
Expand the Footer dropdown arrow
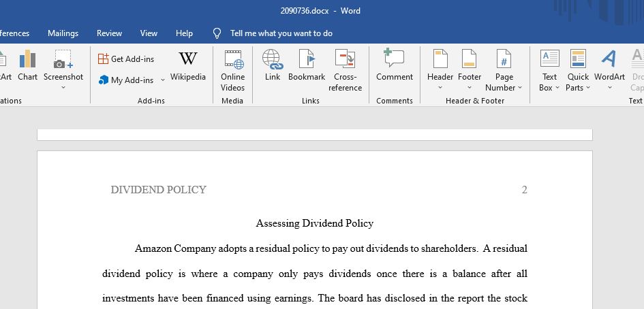point(470,87)
